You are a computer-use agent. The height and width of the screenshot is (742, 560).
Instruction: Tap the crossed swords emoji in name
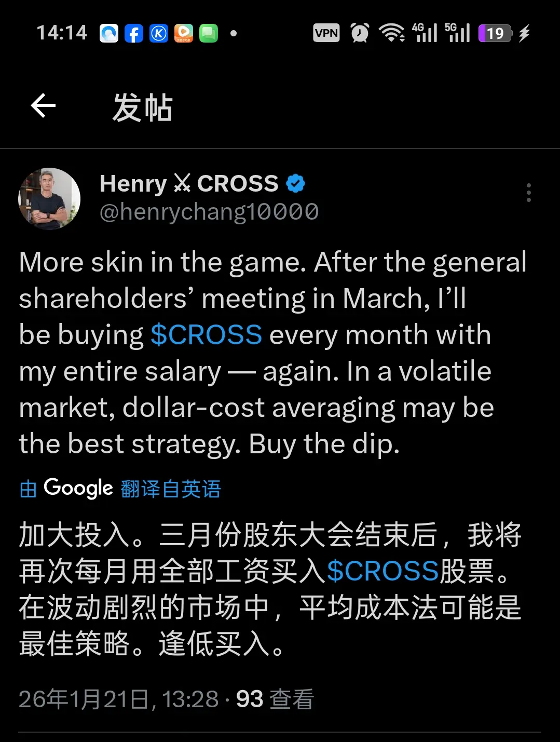[x=182, y=183]
